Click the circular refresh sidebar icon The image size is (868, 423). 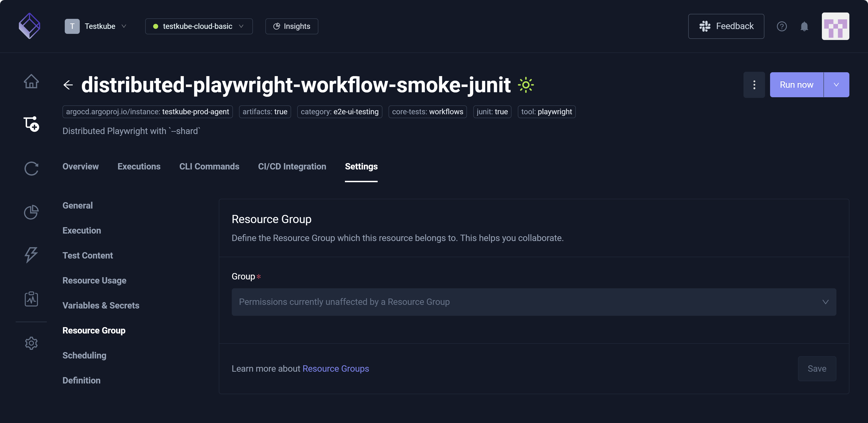click(31, 168)
